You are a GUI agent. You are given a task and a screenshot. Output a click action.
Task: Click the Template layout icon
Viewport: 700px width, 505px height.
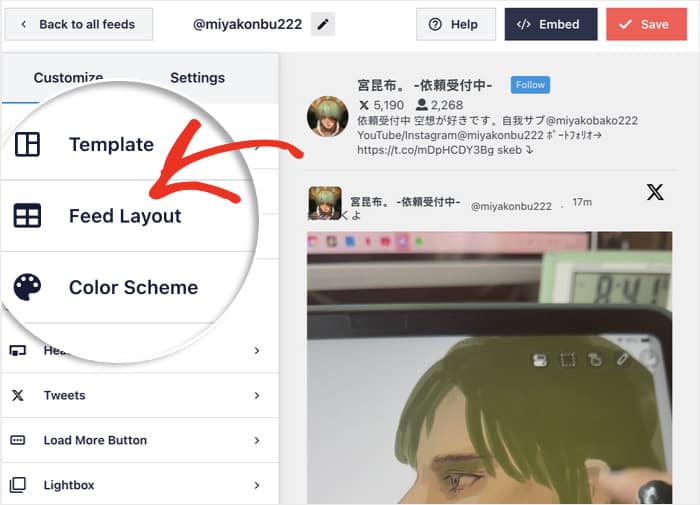click(x=28, y=145)
